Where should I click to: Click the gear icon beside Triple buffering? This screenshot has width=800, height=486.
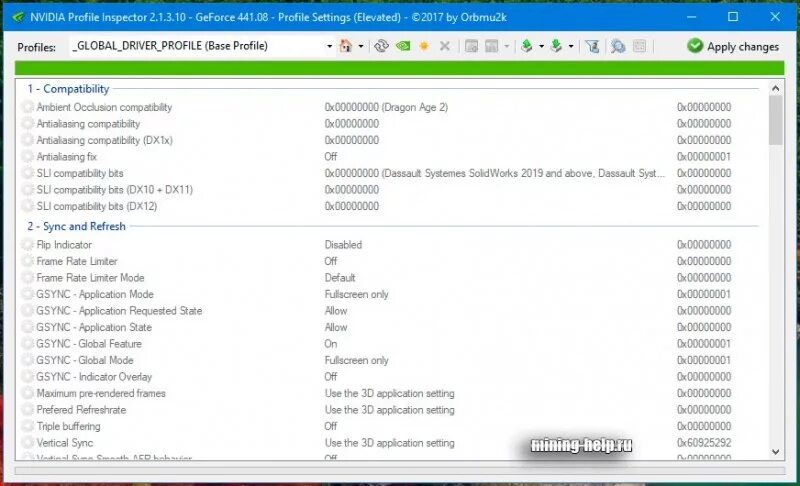[28, 426]
